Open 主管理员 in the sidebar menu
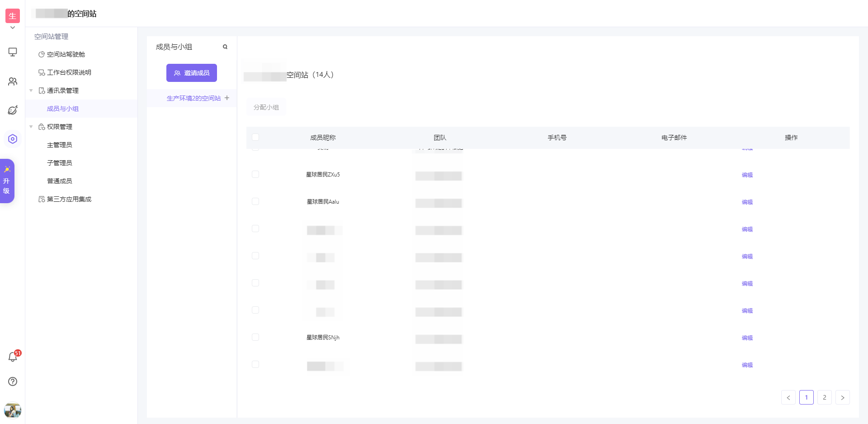The width and height of the screenshot is (868, 424). click(60, 145)
